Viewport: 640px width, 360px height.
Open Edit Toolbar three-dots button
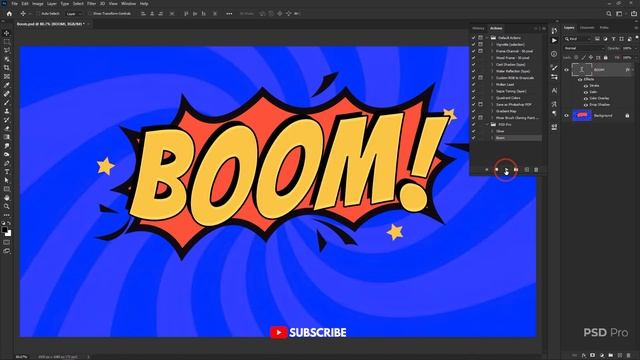tap(7, 215)
